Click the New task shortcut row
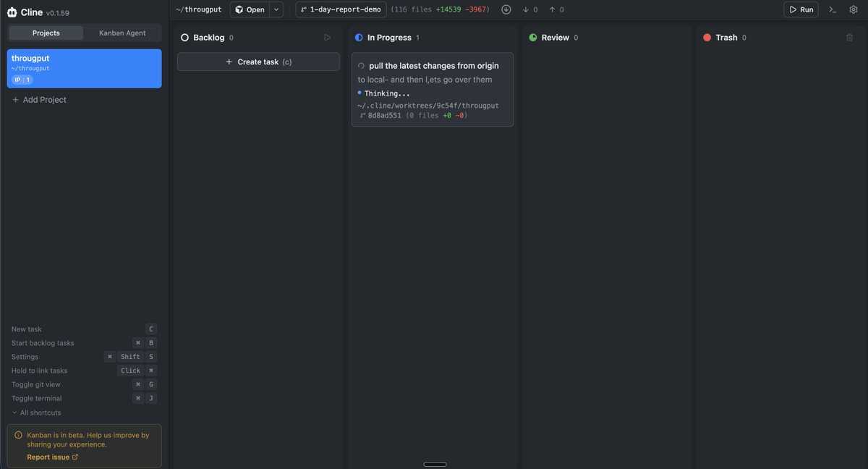868x469 pixels. 84,329
